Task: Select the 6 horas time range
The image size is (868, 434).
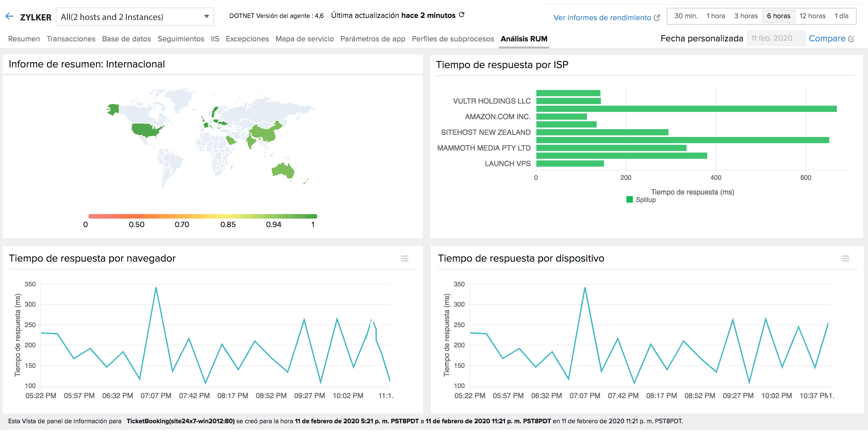Action: click(x=778, y=16)
